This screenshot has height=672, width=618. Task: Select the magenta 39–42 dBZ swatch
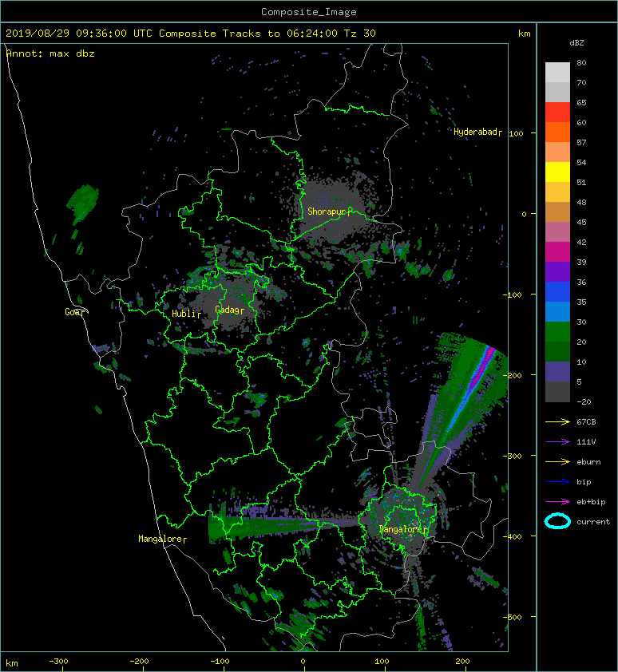(x=557, y=251)
